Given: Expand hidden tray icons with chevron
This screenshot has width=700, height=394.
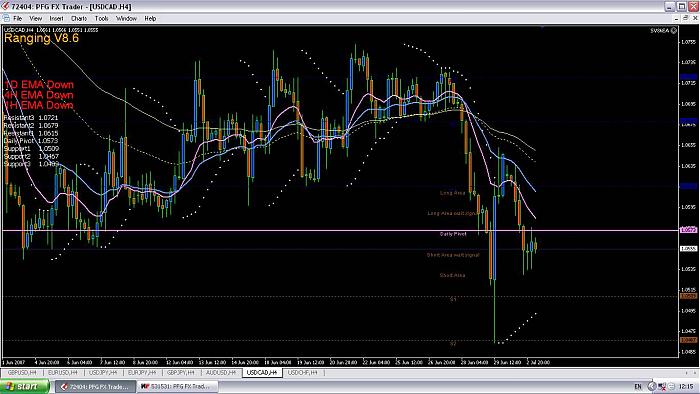Looking at the screenshot, I should click(652, 386).
